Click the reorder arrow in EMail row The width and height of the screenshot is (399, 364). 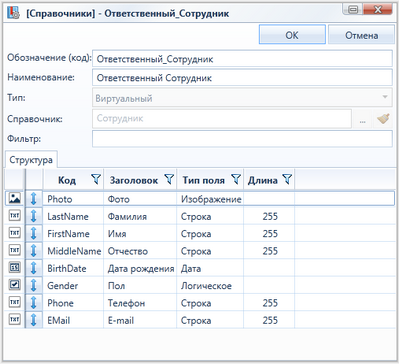click(x=34, y=320)
